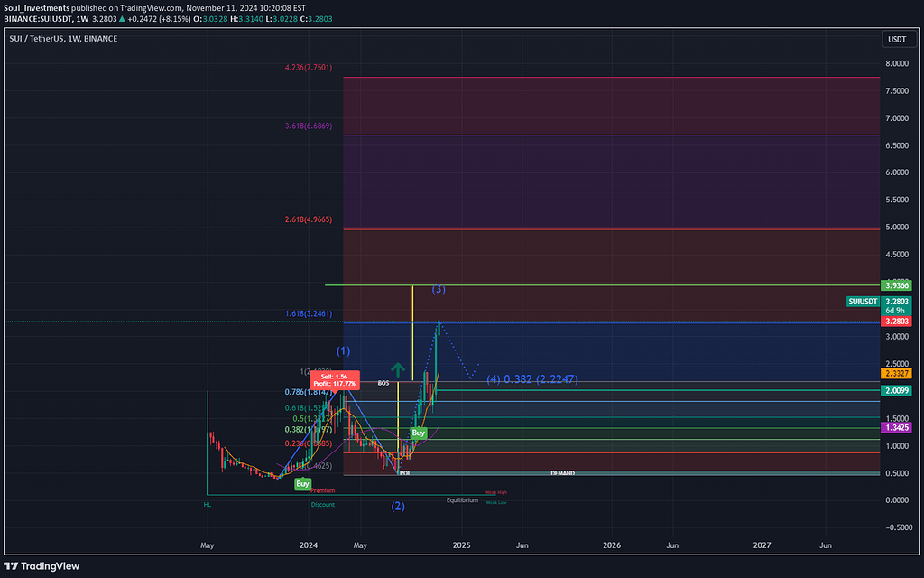This screenshot has width=924, height=578.
Task: Select the green Buy marker below the Premium zone
Action: click(301, 483)
